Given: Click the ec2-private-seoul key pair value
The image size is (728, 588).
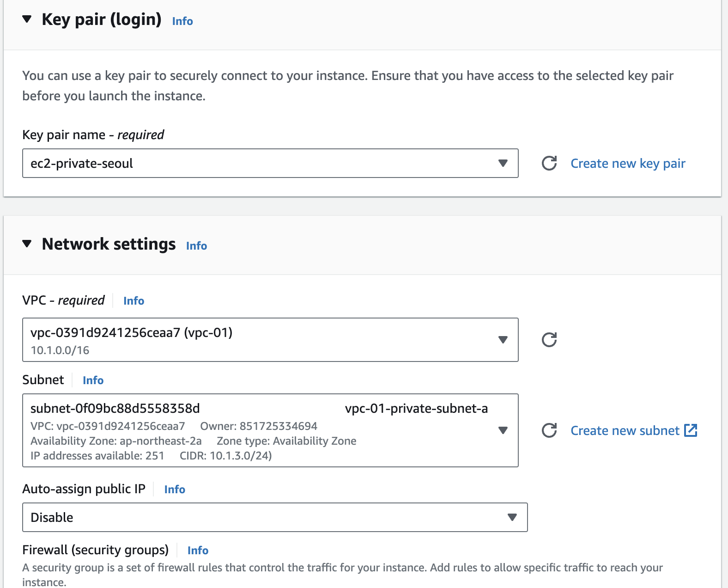Looking at the screenshot, I should pos(82,164).
